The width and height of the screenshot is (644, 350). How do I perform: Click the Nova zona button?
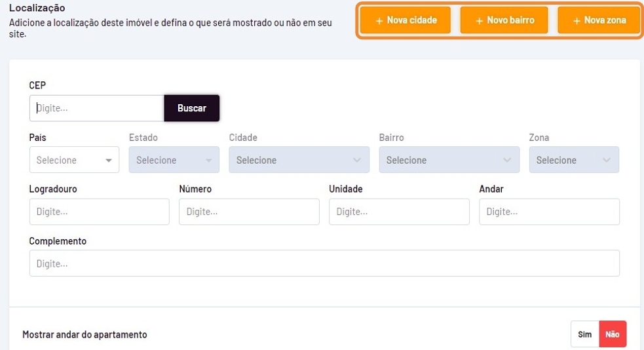click(x=599, y=20)
